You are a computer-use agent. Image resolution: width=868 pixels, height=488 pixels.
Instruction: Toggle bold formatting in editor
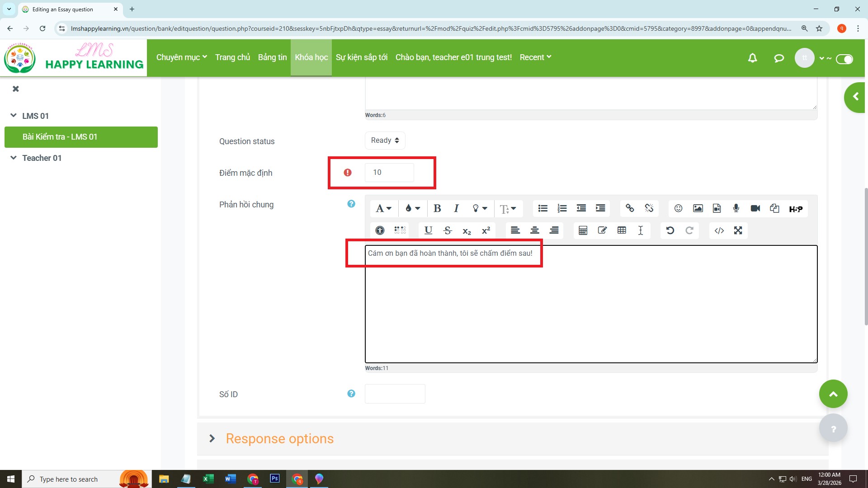pyautogui.click(x=437, y=208)
